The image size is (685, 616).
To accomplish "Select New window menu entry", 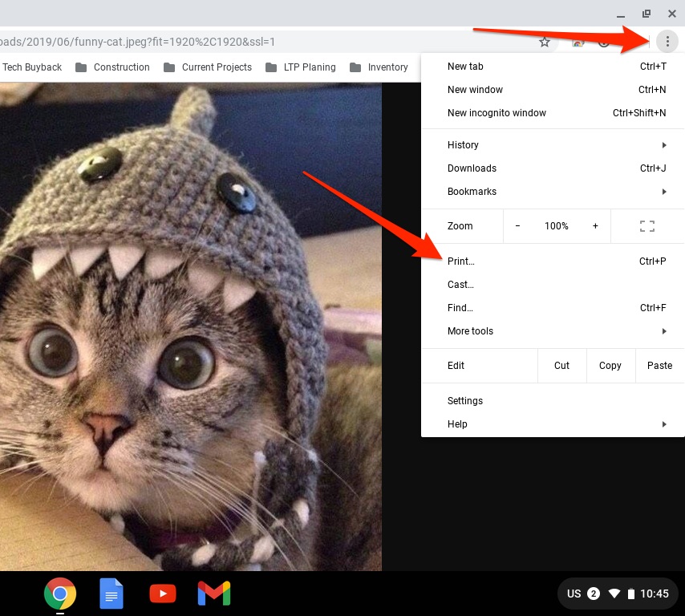I will tap(553, 90).
